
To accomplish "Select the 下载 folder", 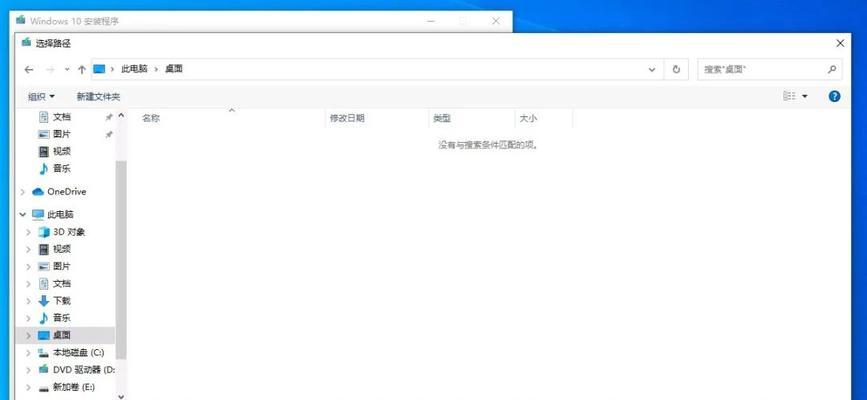I will click(62, 300).
